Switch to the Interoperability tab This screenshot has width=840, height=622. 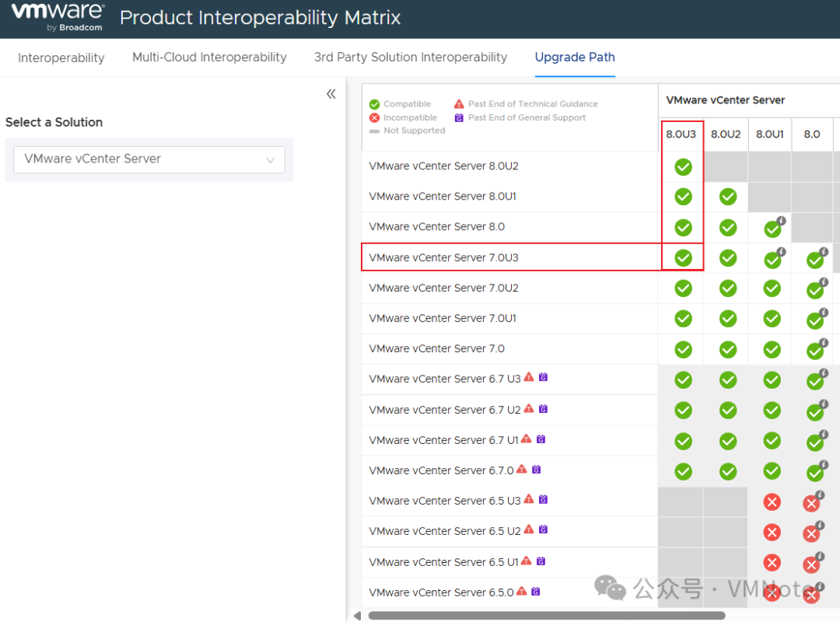point(61,58)
